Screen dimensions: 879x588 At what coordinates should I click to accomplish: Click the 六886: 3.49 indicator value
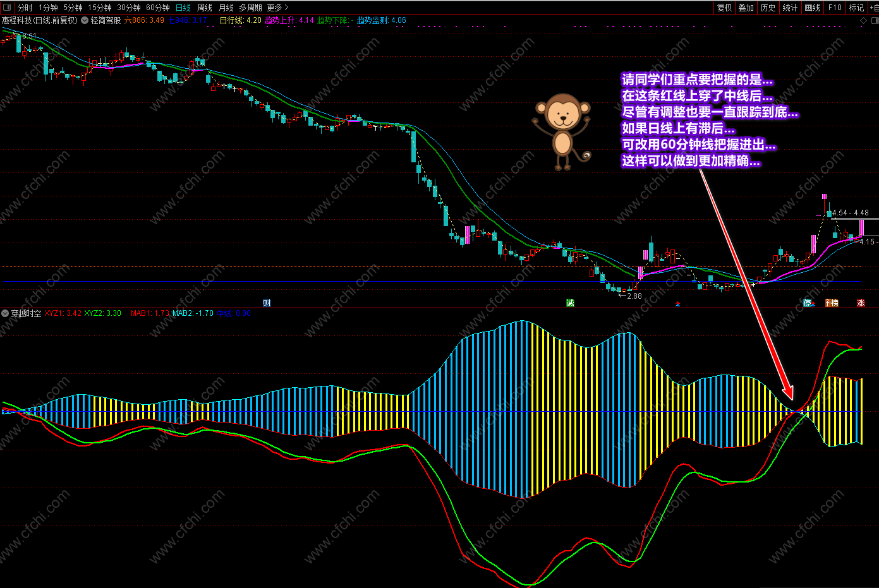point(144,20)
